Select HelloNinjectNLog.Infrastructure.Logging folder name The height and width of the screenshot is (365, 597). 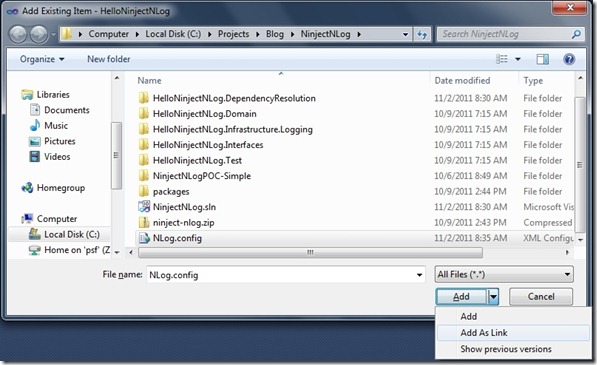[233, 129]
